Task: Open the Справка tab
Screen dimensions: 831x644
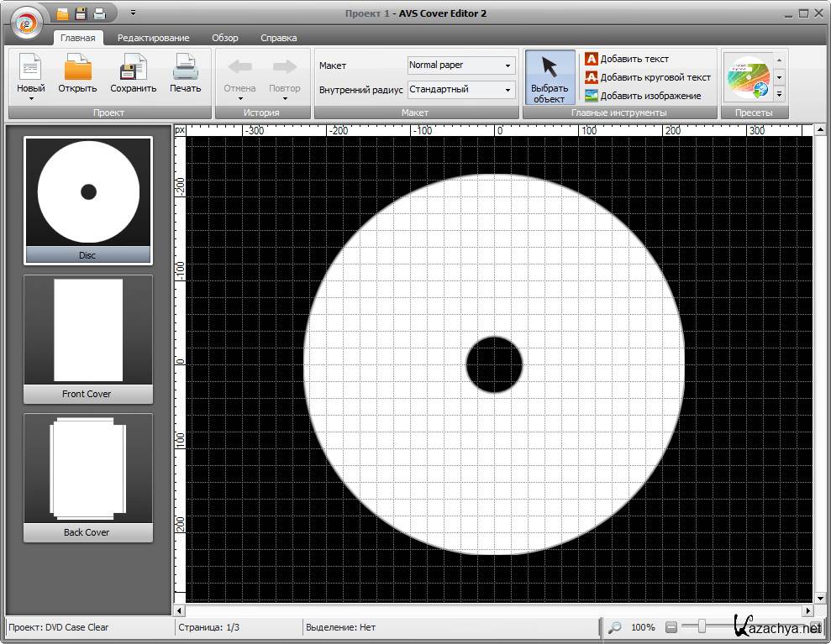Action: (x=278, y=38)
